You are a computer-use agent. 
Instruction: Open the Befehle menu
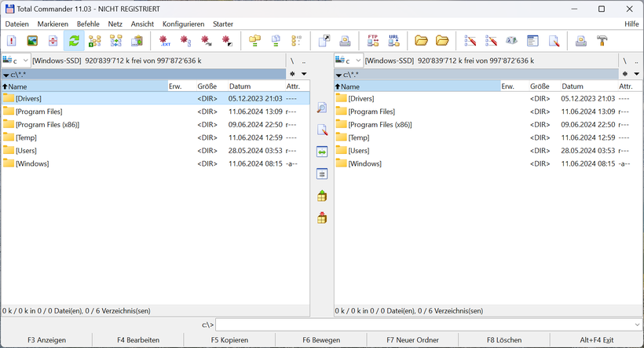(88, 24)
